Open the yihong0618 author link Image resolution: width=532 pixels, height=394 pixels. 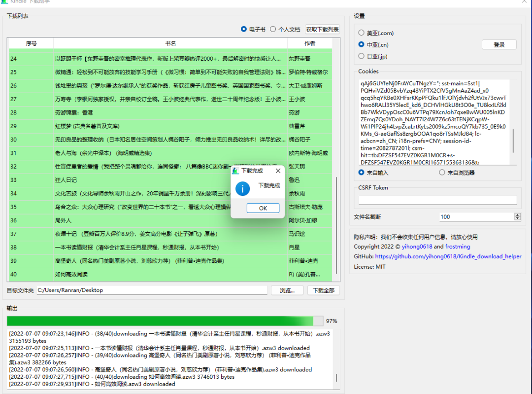[x=417, y=247]
